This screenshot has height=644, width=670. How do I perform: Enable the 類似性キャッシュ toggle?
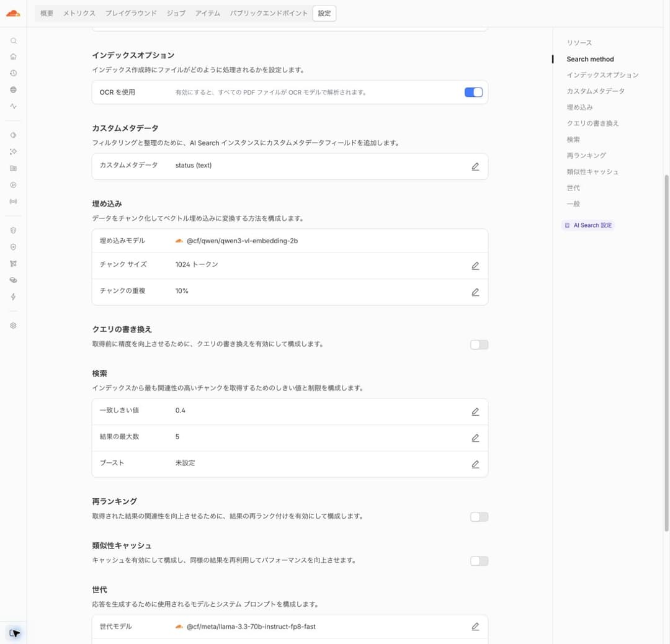click(479, 561)
